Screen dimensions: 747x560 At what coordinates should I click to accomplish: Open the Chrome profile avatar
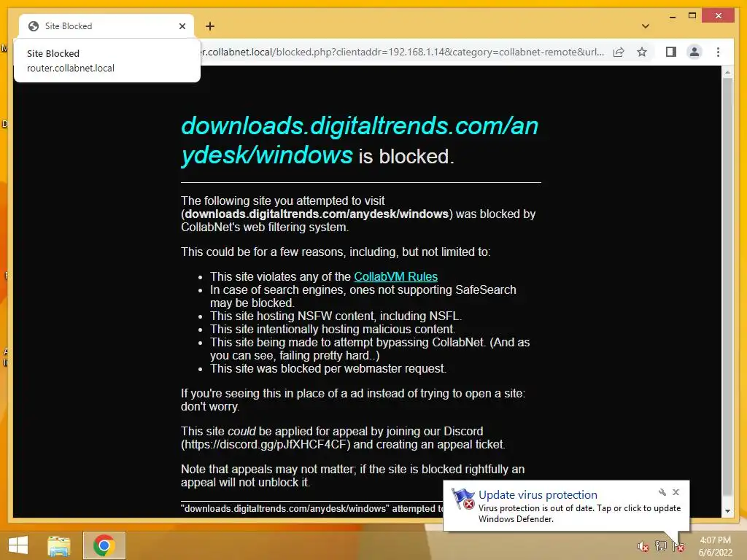[694, 52]
